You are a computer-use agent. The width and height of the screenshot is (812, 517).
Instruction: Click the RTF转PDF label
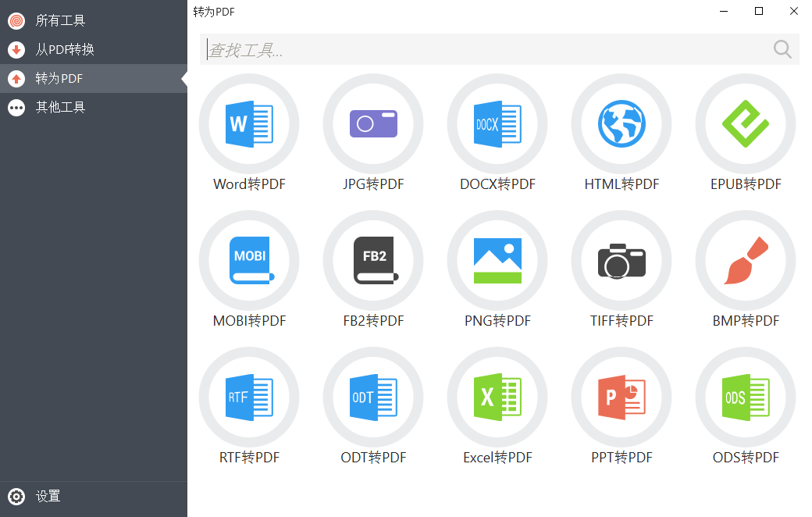click(x=249, y=458)
